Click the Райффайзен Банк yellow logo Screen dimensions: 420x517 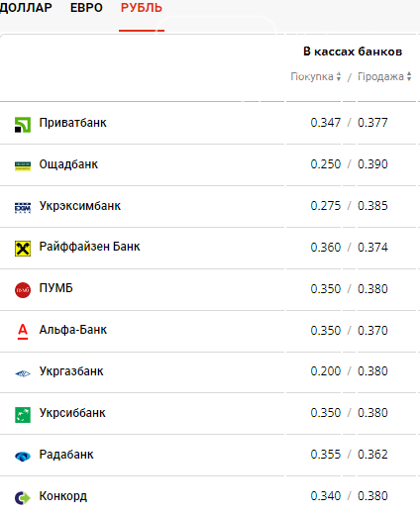coord(23,249)
